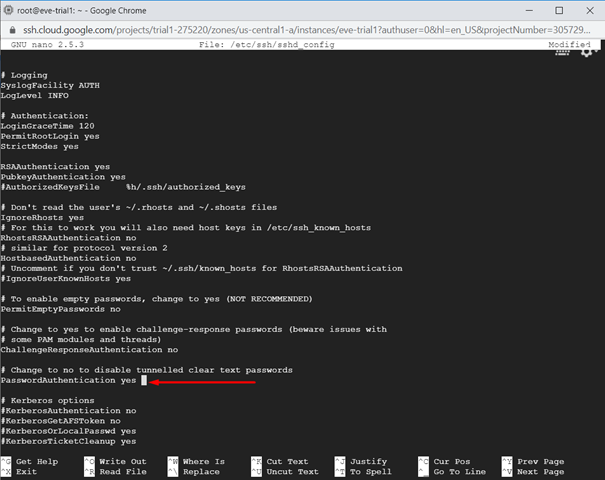Click the '^X Exit' nano shortcut
Viewport: 605px width, 480px height.
[19, 472]
